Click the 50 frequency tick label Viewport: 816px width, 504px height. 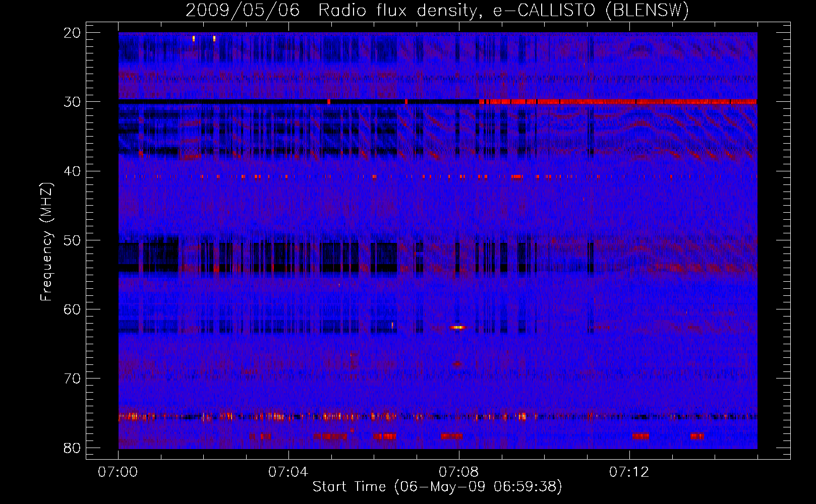(73, 240)
